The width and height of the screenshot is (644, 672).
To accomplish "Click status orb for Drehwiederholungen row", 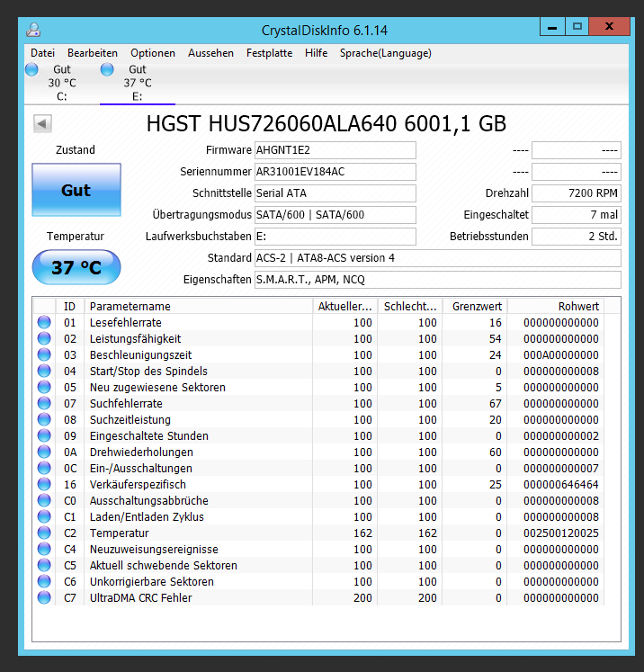I will tap(44, 452).
